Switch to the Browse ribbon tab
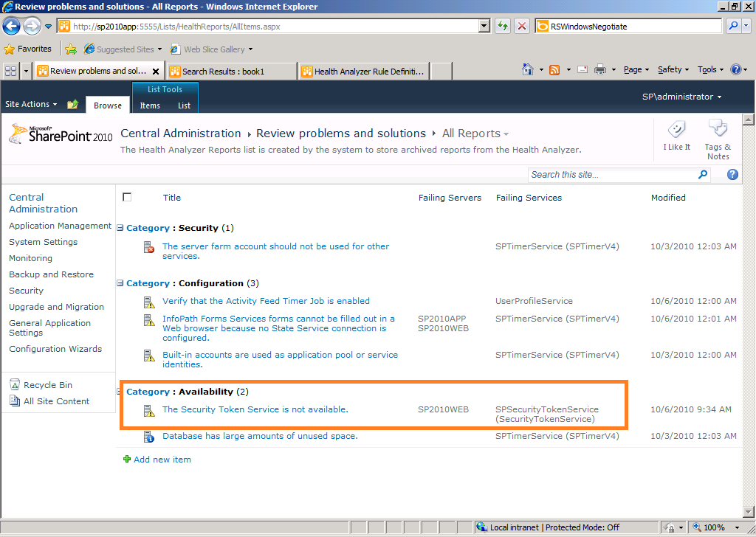This screenshot has width=756, height=537. point(108,105)
